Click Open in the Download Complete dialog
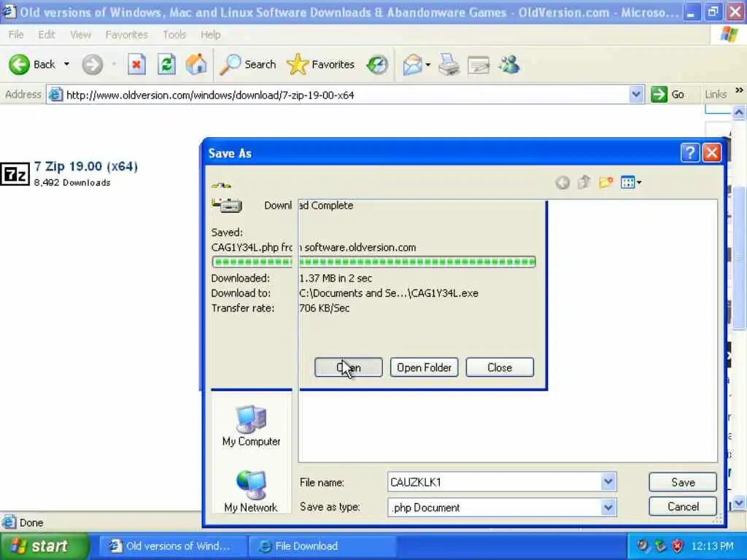747x560 pixels. [x=348, y=367]
